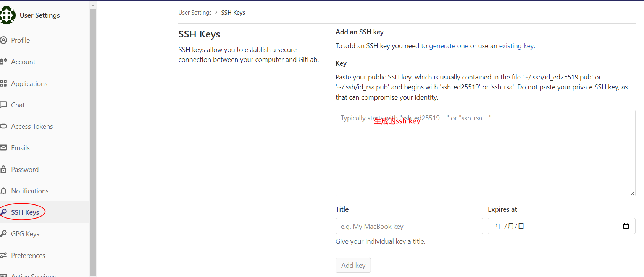Click the Preferences sliders icon
Image resolution: width=644 pixels, height=277 pixels.
click(4, 255)
